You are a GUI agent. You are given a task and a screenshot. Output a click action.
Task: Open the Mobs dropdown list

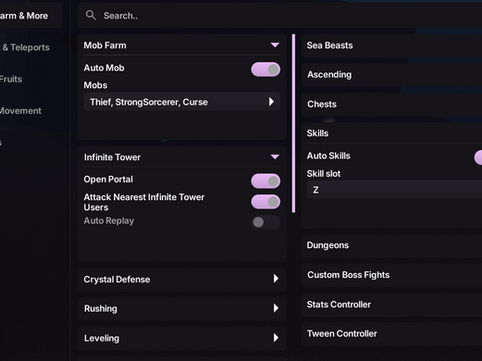tap(182, 102)
